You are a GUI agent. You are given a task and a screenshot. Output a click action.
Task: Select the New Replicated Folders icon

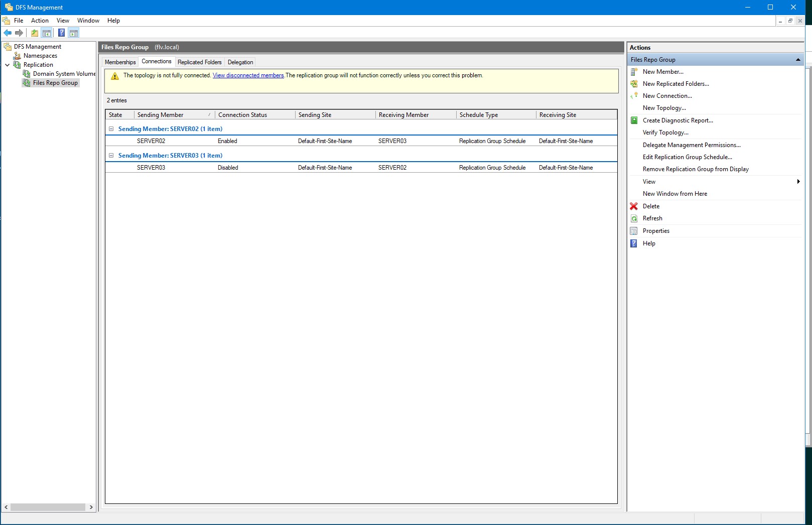pos(634,83)
